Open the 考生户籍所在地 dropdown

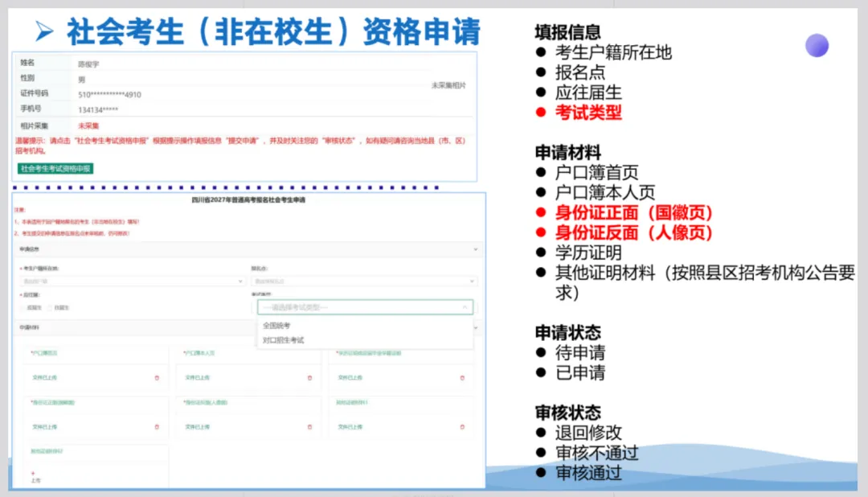pyautogui.click(x=133, y=281)
